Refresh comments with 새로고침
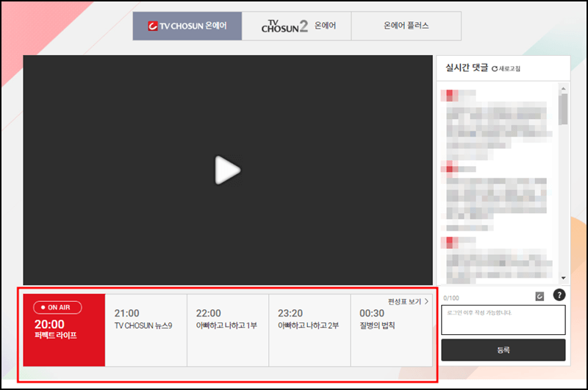The width and height of the screenshot is (588, 390). pyautogui.click(x=506, y=68)
